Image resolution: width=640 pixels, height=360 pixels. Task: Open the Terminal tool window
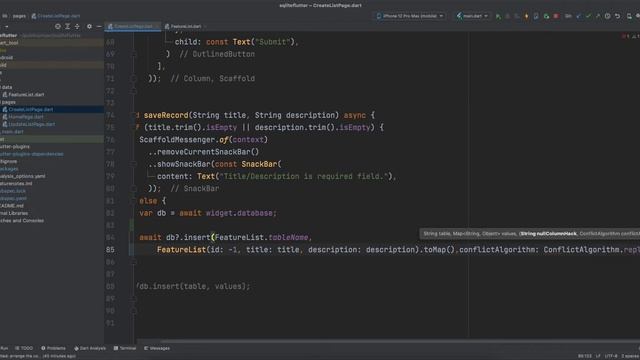pyautogui.click(x=125, y=348)
